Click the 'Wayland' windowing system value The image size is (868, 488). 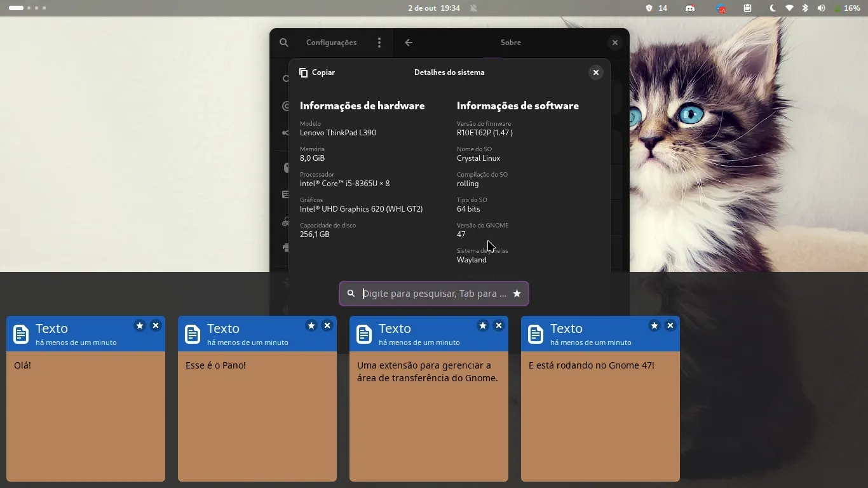471,260
